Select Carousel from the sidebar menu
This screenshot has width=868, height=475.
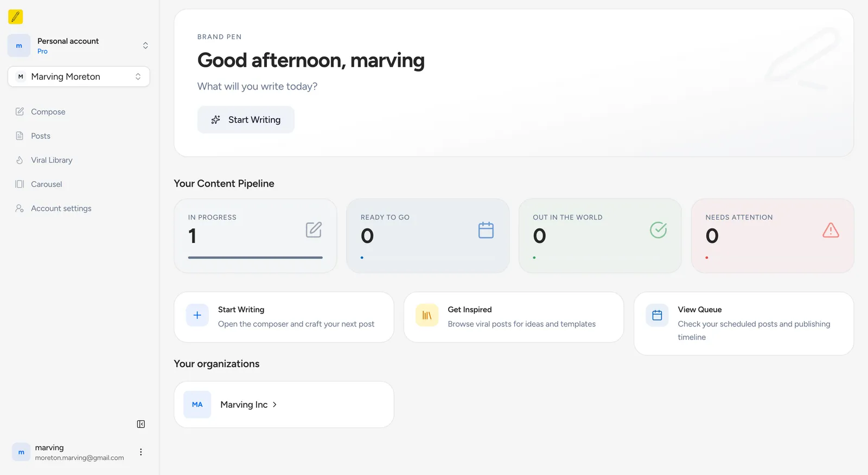point(46,184)
